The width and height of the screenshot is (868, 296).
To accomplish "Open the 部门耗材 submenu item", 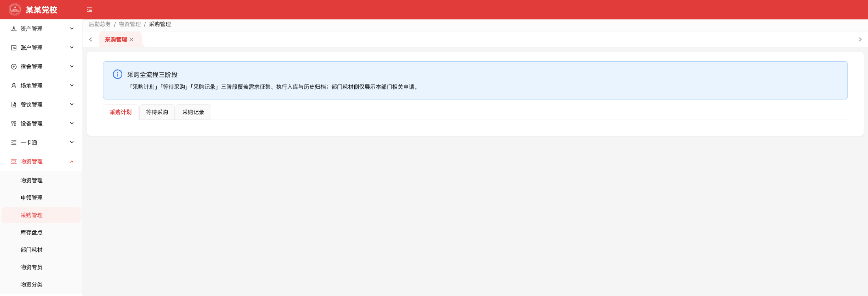I will [41, 250].
